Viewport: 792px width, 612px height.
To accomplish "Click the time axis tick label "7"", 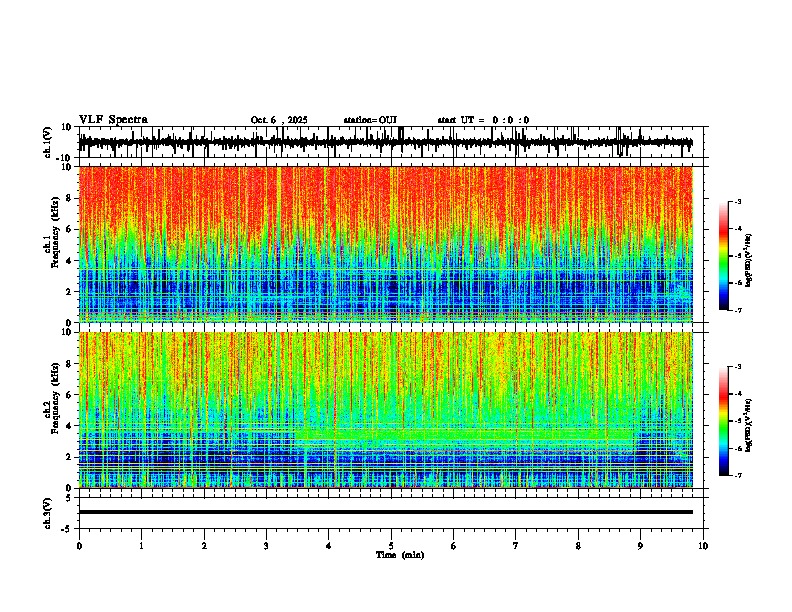I will click(x=516, y=546).
